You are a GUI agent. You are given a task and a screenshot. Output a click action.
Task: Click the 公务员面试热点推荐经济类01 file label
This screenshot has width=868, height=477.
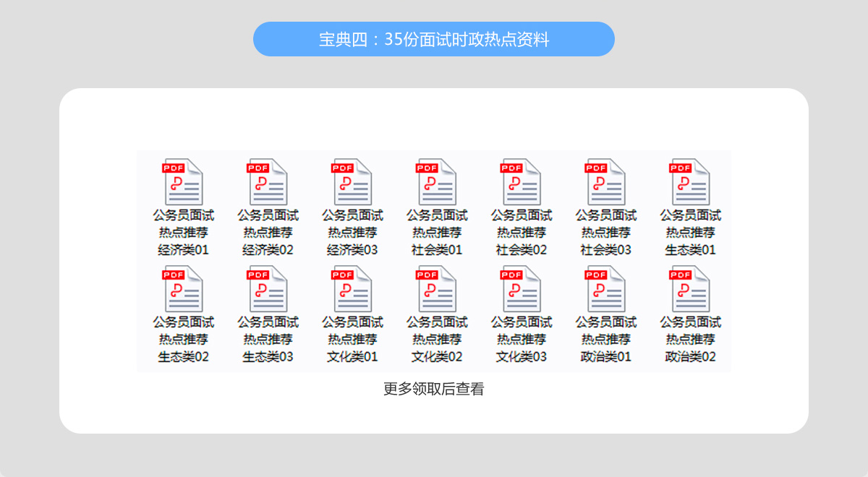click(x=183, y=233)
